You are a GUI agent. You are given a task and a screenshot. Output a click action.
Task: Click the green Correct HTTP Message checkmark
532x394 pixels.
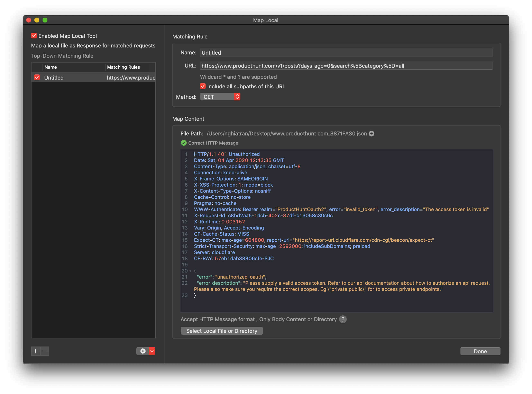coord(184,143)
